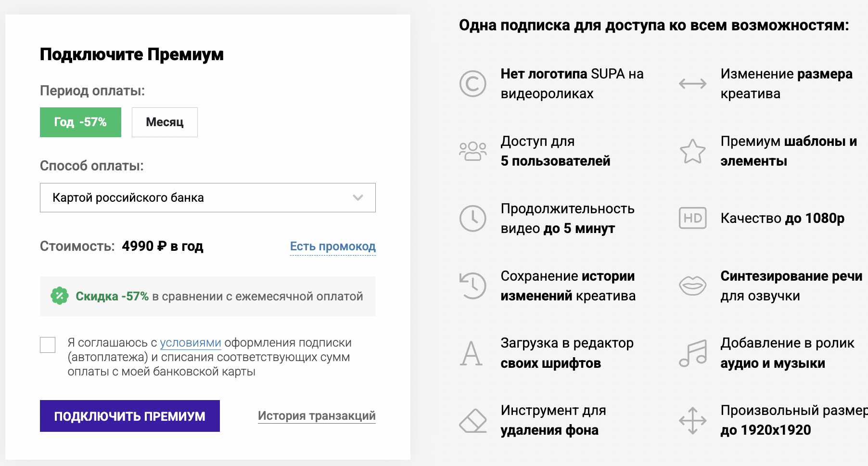Click the payment method chevron arrow

357,198
